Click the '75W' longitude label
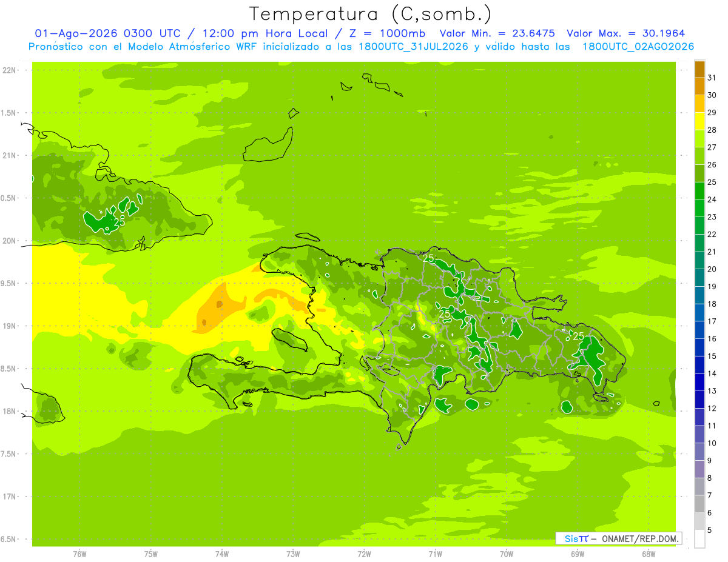The height and width of the screenshot is (562, 728). click(x=151, y=554)
